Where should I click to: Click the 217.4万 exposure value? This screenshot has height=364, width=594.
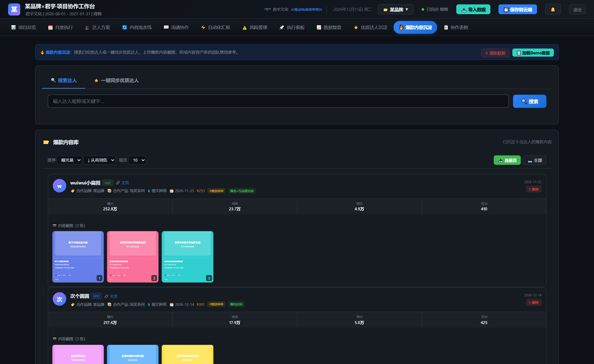[x=110, y=323]
